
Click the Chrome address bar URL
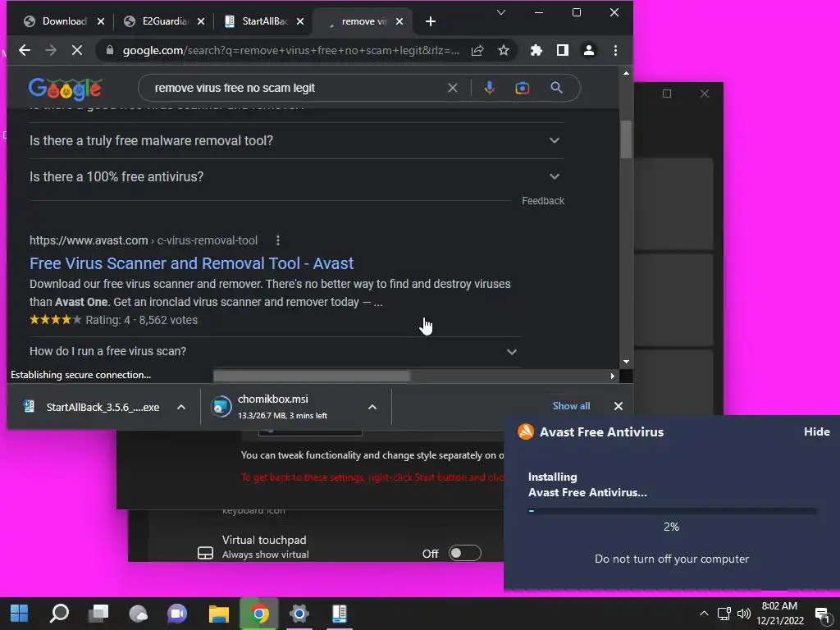tap(291, 50)
